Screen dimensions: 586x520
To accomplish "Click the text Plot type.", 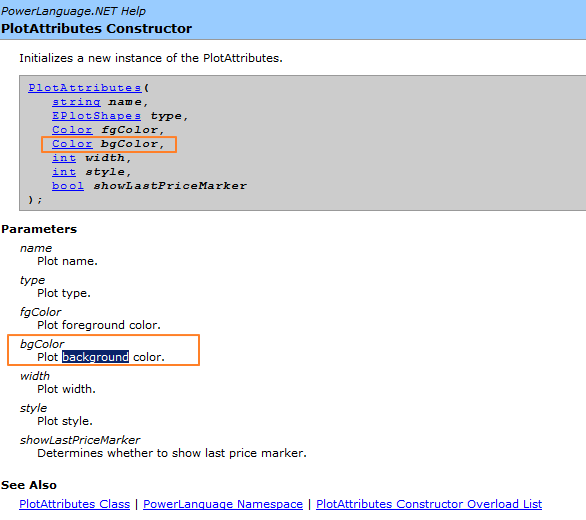I will (64, 293).
